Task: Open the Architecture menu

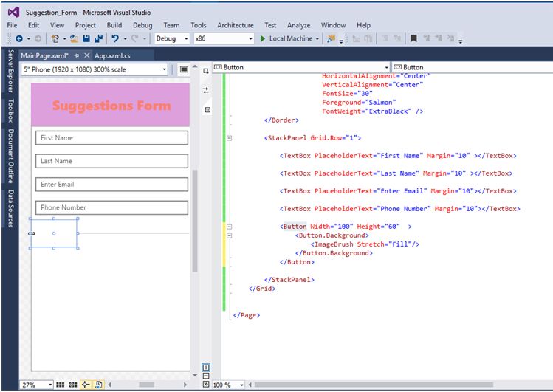Action: (x=235, y=25)
